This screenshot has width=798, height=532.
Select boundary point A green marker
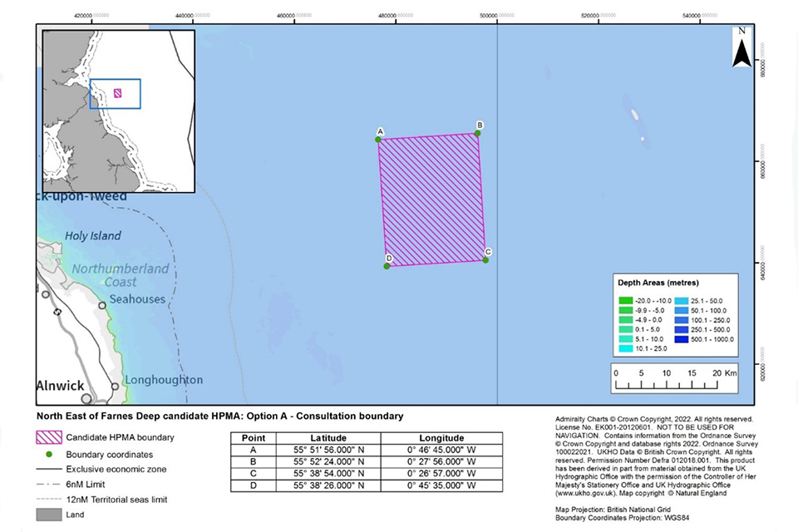pos(378,140)
